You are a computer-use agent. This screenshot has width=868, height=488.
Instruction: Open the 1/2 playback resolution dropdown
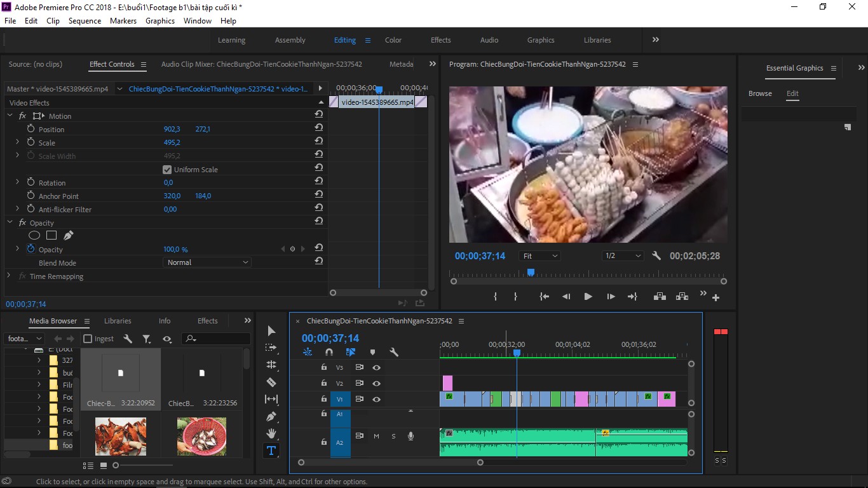click(623, 256)
